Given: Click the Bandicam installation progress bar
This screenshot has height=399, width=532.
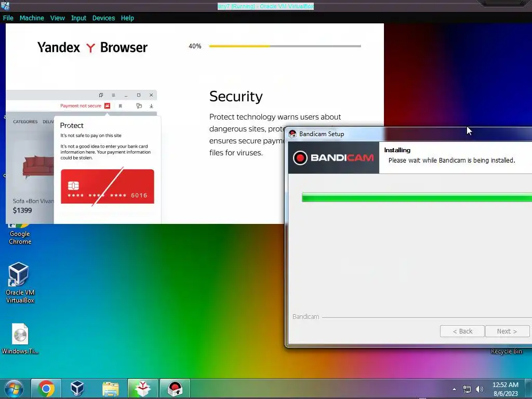Looking at the screenshot, I should 417,197.
